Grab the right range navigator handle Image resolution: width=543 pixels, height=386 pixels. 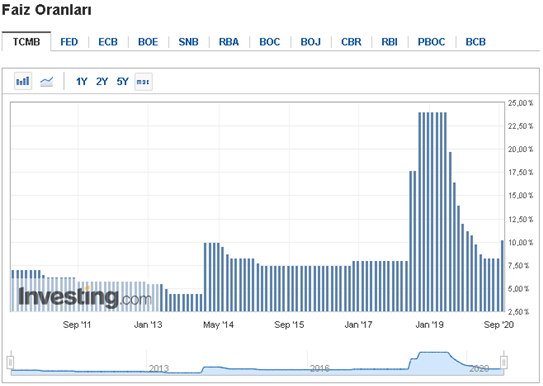[504, 363]
